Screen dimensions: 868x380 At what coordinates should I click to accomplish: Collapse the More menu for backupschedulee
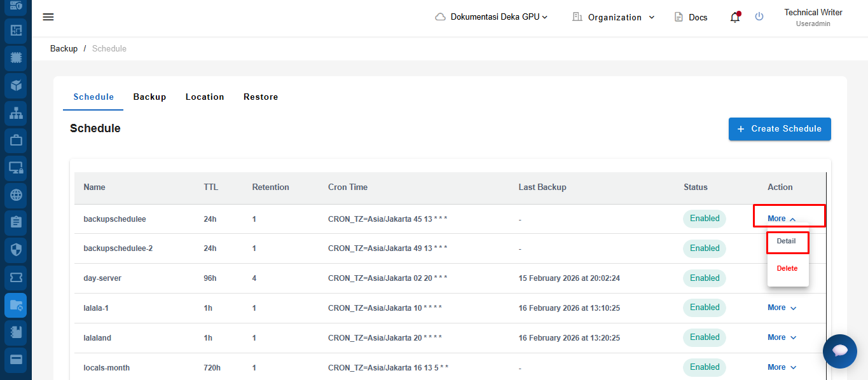tap(782, 219)
